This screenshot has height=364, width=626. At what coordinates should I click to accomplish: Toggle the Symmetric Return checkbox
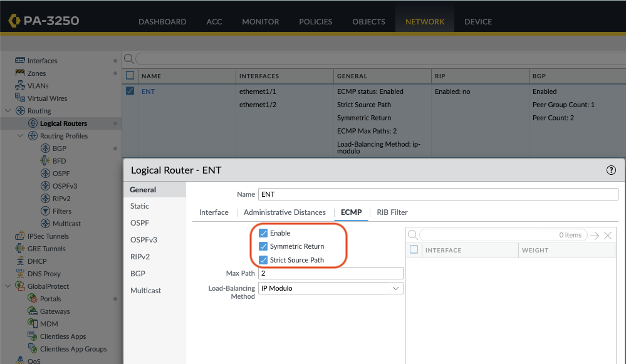[263, 246]
